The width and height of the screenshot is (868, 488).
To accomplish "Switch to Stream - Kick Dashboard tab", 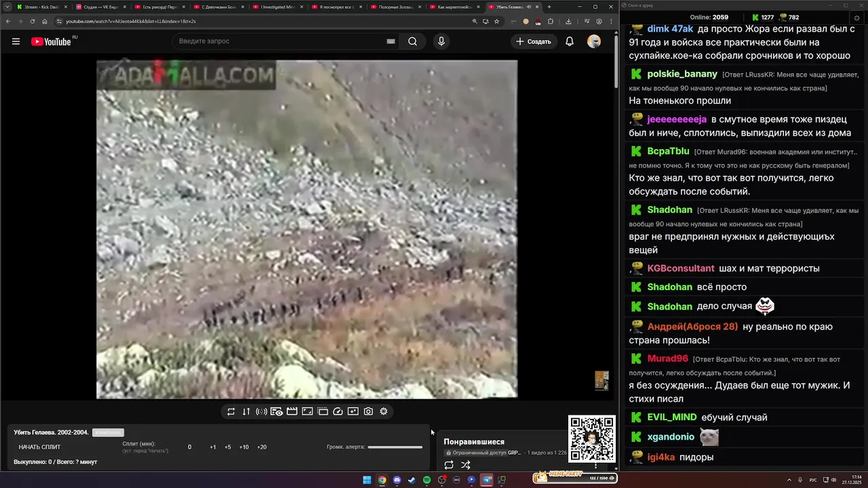I will click(x=41, y=7).
